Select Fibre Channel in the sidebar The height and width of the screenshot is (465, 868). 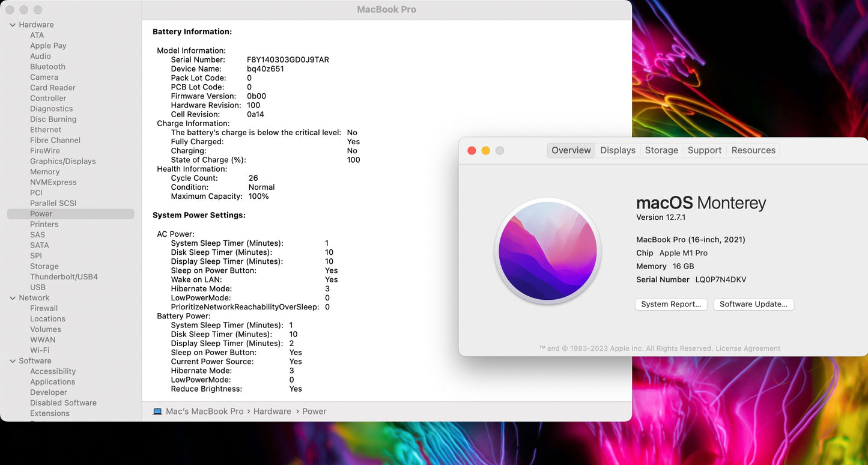tap(55, 140)
